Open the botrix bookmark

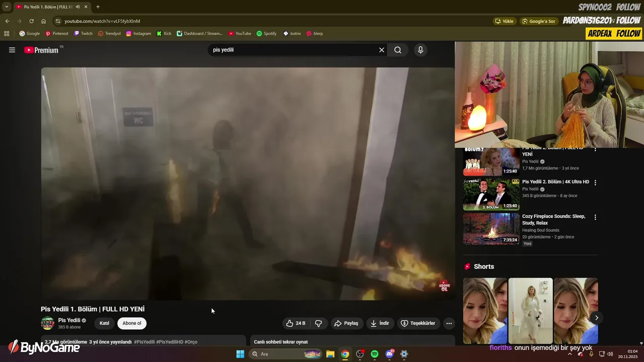coord(292,34)
